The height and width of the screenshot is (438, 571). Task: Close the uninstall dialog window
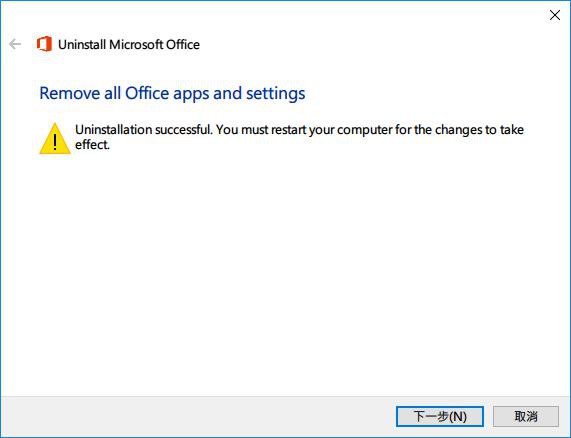click(555, 15)
